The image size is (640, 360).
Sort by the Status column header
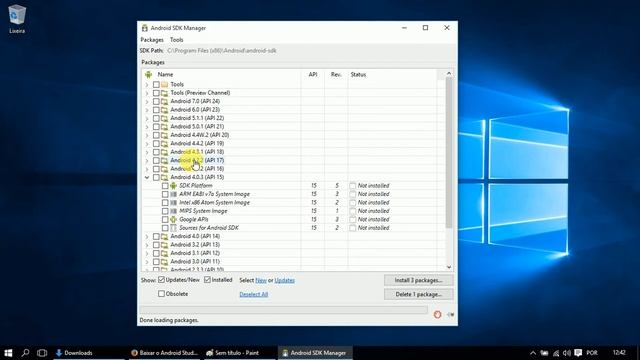point(392,74)
